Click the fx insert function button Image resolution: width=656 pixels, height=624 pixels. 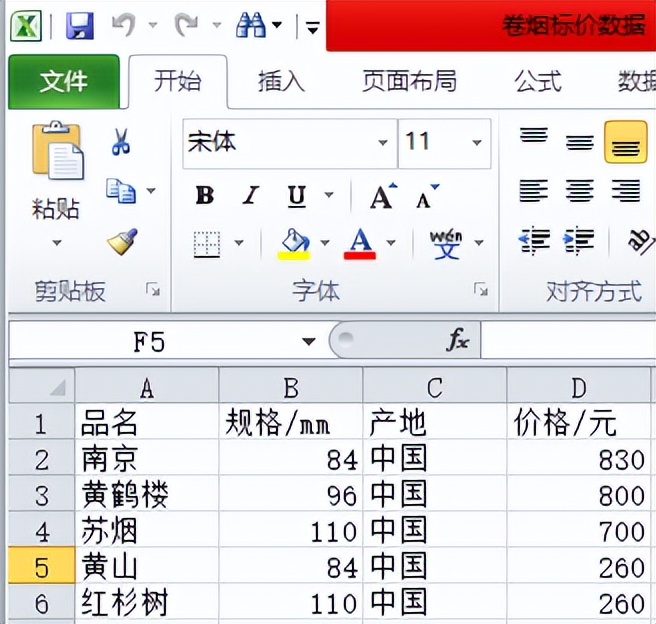point(458,340)
